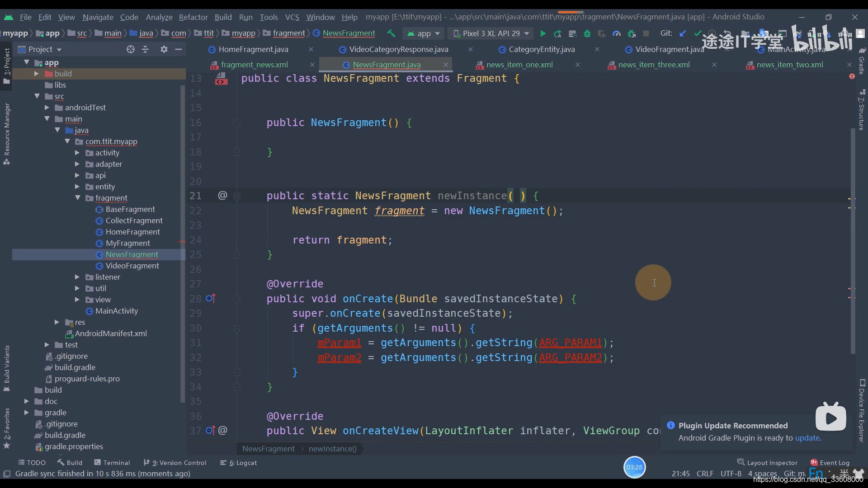Click UTF-8 encoding in status bar
868x488 pixels.
tap(731, 474)
